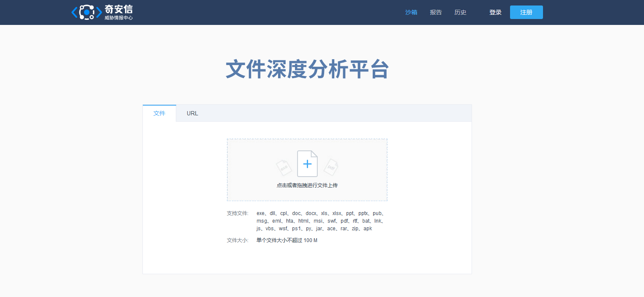Click the 登录 login link
The image size is (644, 297).
click(x=495, y=12)
